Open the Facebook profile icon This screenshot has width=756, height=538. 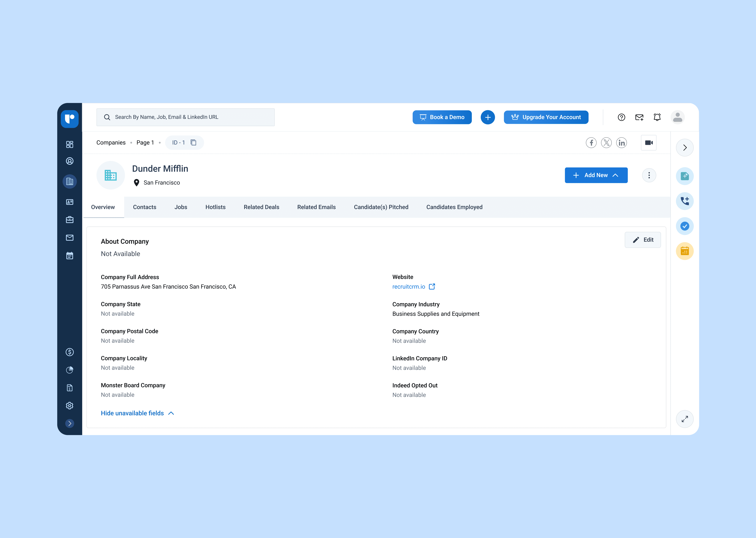pos(591,143)
